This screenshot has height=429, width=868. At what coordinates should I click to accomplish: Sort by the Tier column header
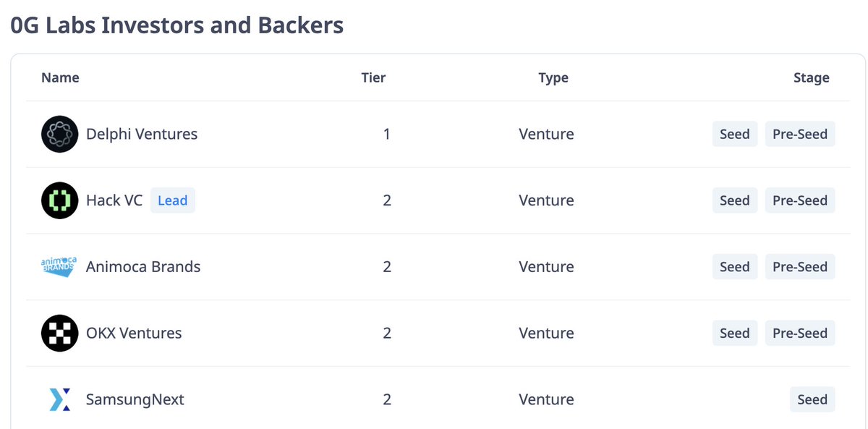pos(374,77)
